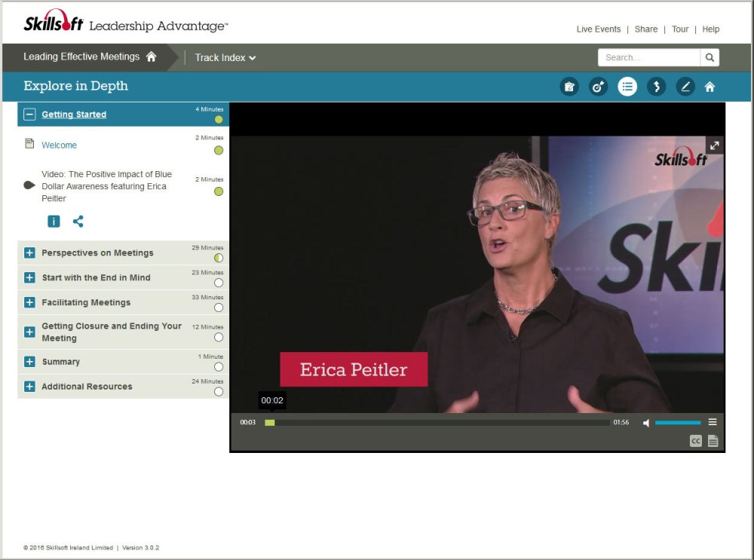Open the Welcome lesson link
The width and height of the screenshot is (754, 560).
pyautogui.click(x=59, y=145)
